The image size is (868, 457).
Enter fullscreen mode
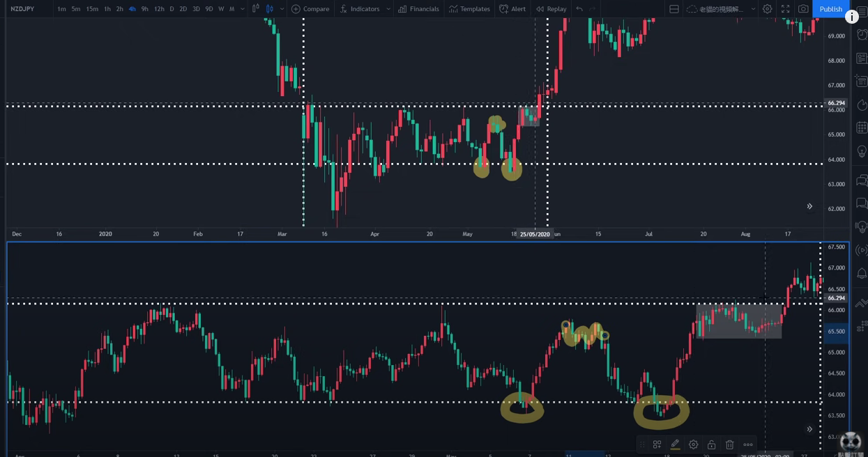pos(785,9)
